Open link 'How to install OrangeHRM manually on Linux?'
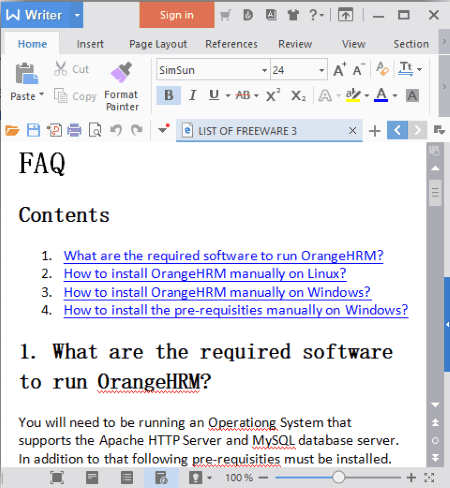This screenshot has height=488, width=450. (x=205, y=274)
